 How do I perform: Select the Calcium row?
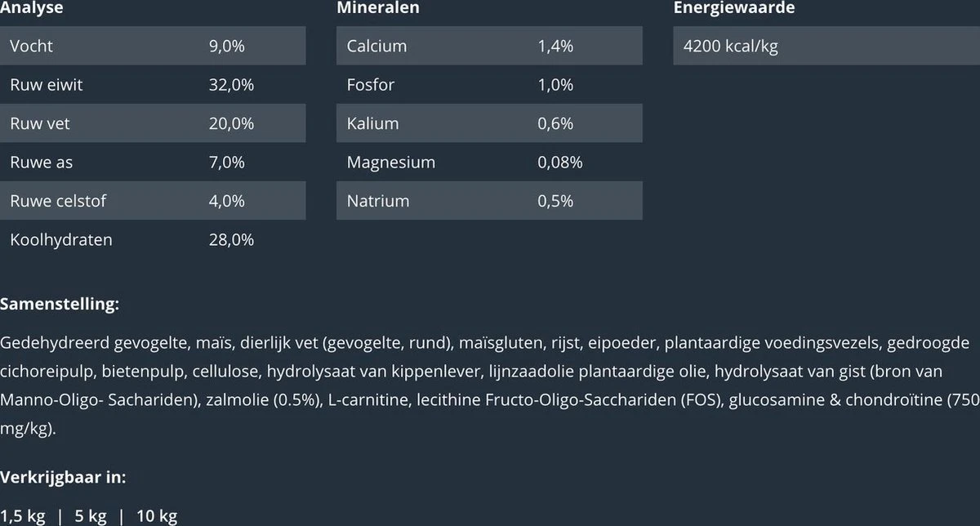488,46
